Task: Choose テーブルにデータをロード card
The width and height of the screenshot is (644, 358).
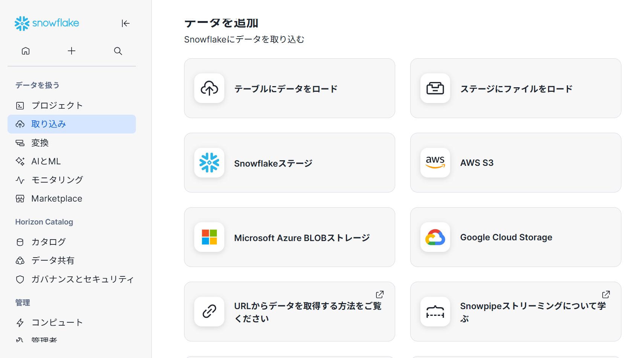Action: tap(289, 88)
